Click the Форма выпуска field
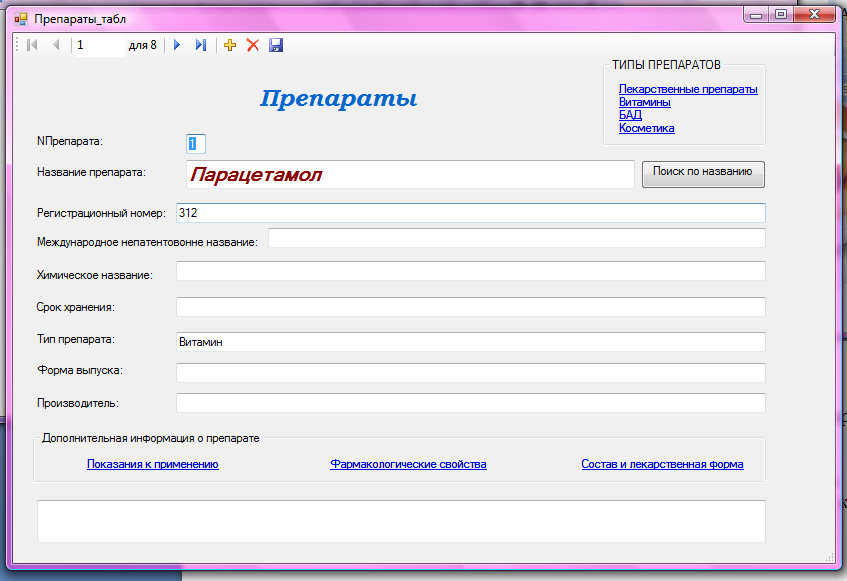This screenshot has height=581, width=847. pos(470,373)
